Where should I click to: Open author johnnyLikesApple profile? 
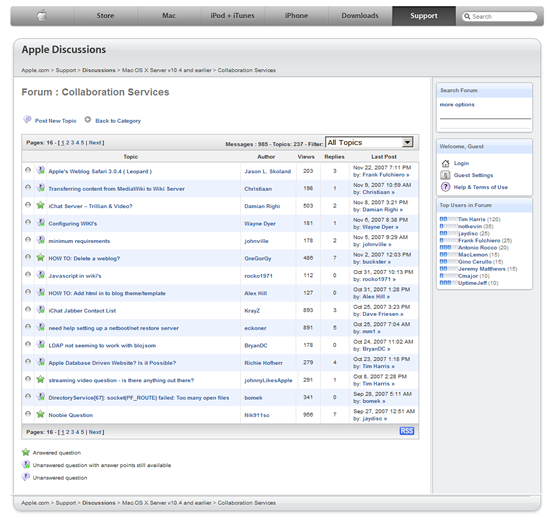(268, 380)
